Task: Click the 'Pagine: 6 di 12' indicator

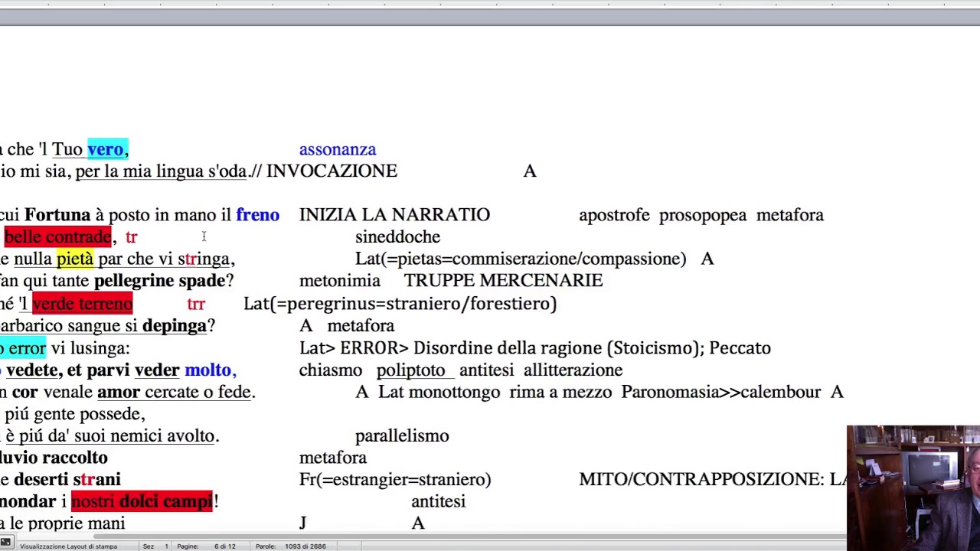Action: (x=206, y=546)
